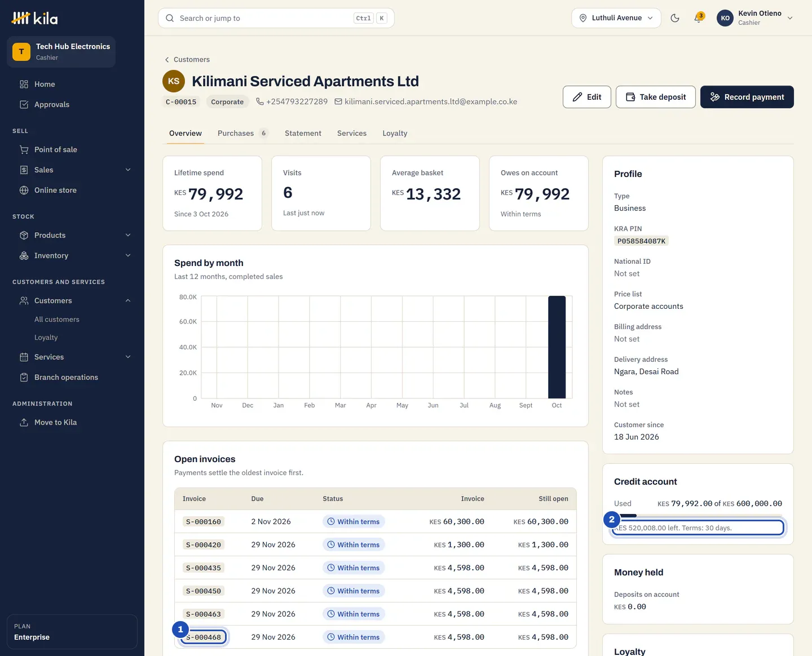
Task: Click the Tech Hub Electronics store switcher
Action: click(x=61, y=52)
